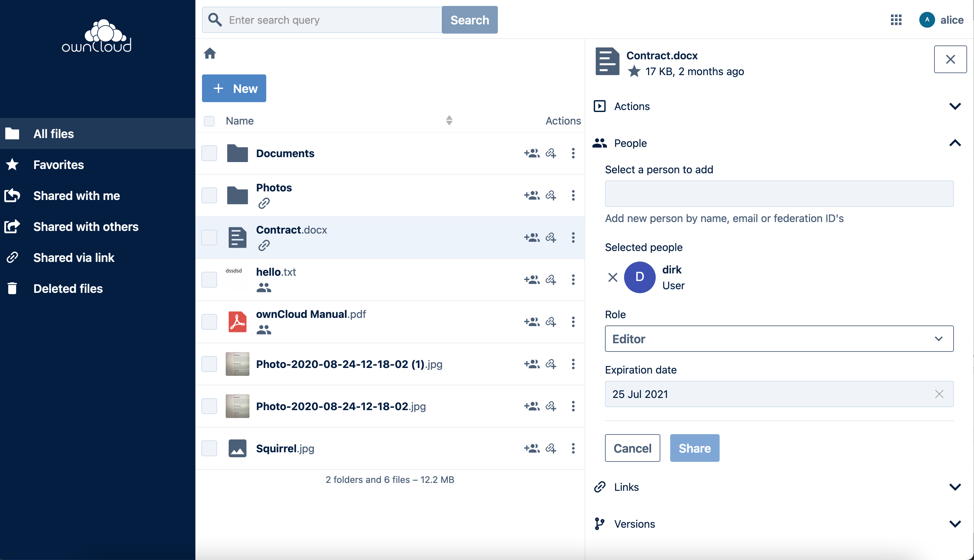Click the share/add person icon for hello.txt
Screen dimensions: 974x560
[531, 280]
